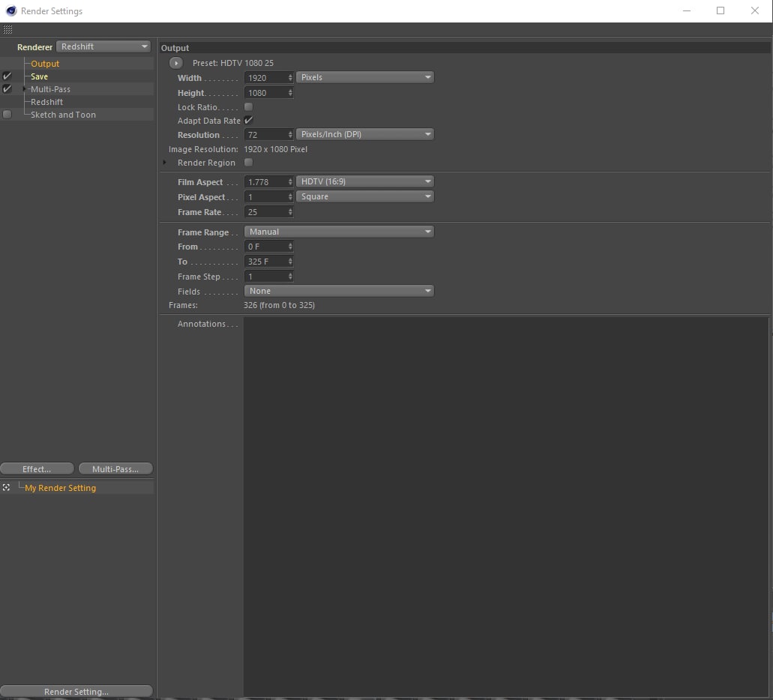This screenshot has width=773, height=700.
Task: Enable Sketch and Toon checkbox
Action: pyautogui.click(x=7, y=115)
